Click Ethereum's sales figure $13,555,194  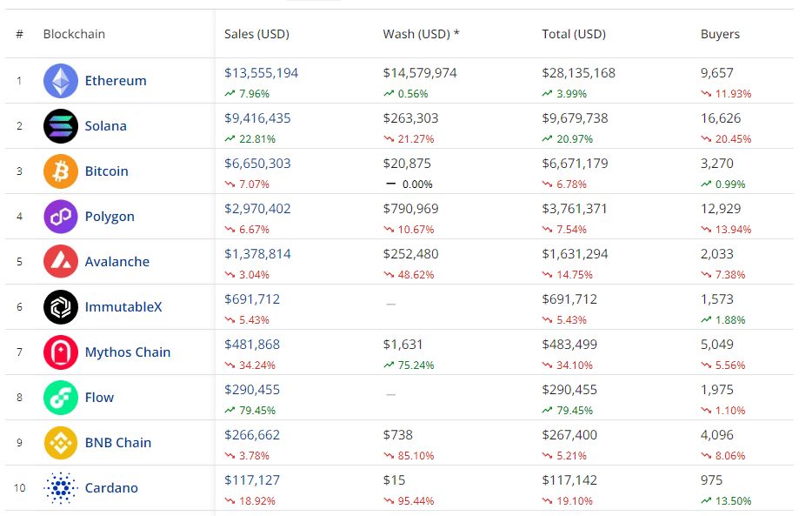pyautogui.click(x=261, y=72)
